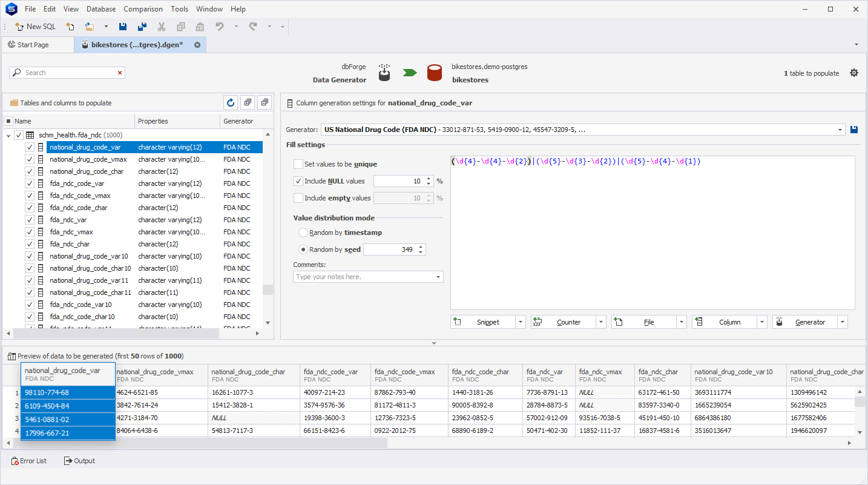Select Random by timestamp option
Image resolution: width=868 pixels, height=485 pixels.
coord(303,233)
